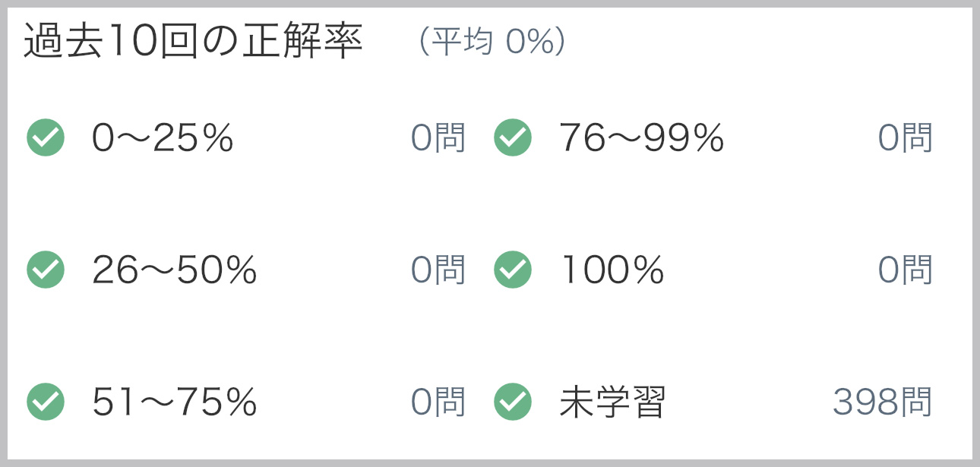This screenshot has width=980, height=467.
Task: Select the 76〜99% range label
Action: pos(642,138)
